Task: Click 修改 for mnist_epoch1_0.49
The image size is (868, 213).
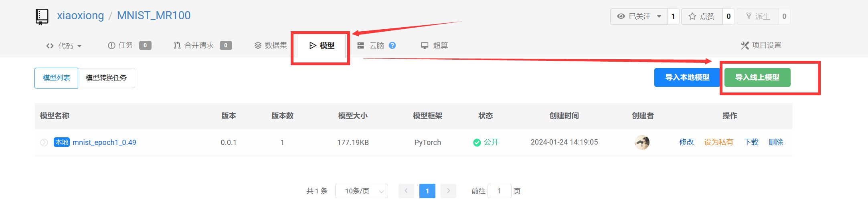Action: point(686,142)
